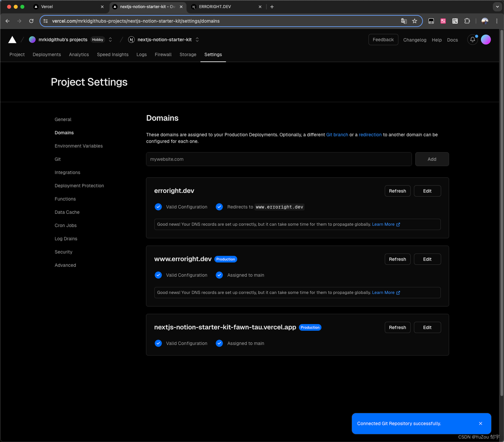Click the Feedback button

coord(383,40)
